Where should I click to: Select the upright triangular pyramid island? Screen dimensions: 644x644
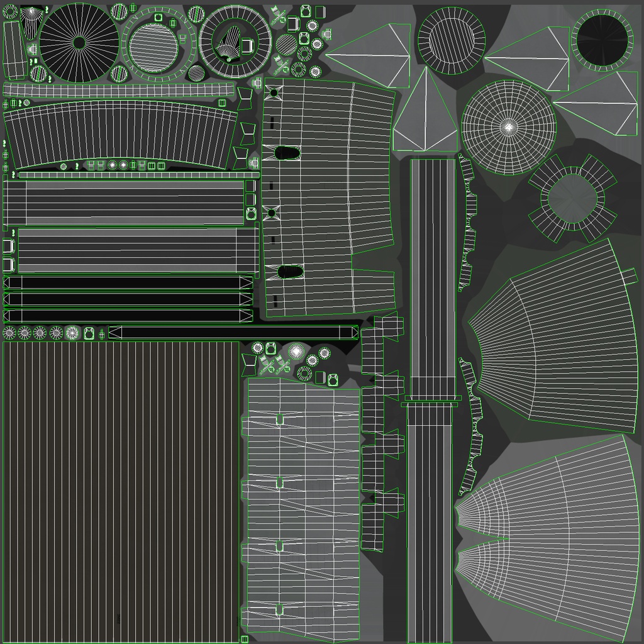point(425,109)
